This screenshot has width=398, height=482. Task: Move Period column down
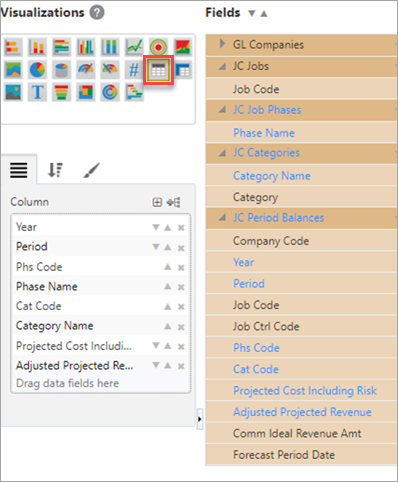click(156, 247)
